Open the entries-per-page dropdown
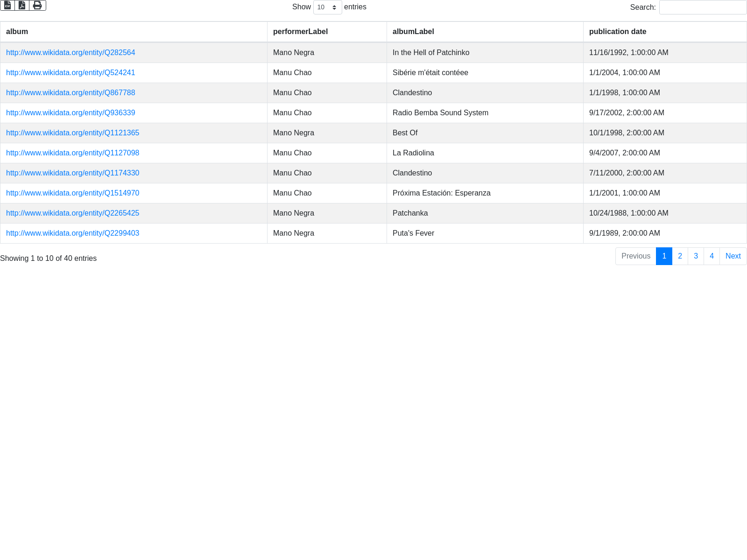747x560 pixels. [x=327, y=7]
